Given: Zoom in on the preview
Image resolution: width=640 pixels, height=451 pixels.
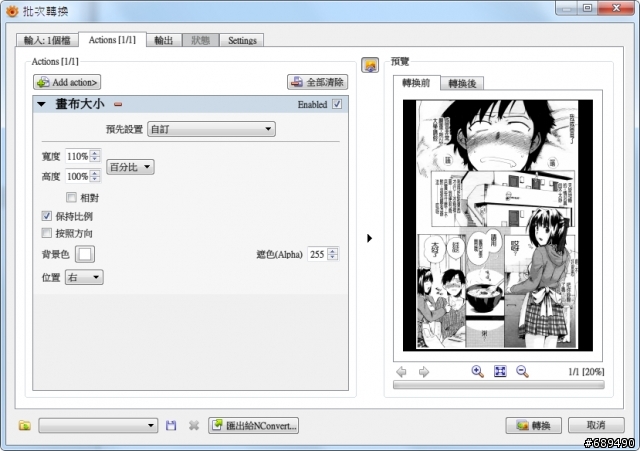Looking at the screenshot, I should pyautogui.click(x=478, y=371).
